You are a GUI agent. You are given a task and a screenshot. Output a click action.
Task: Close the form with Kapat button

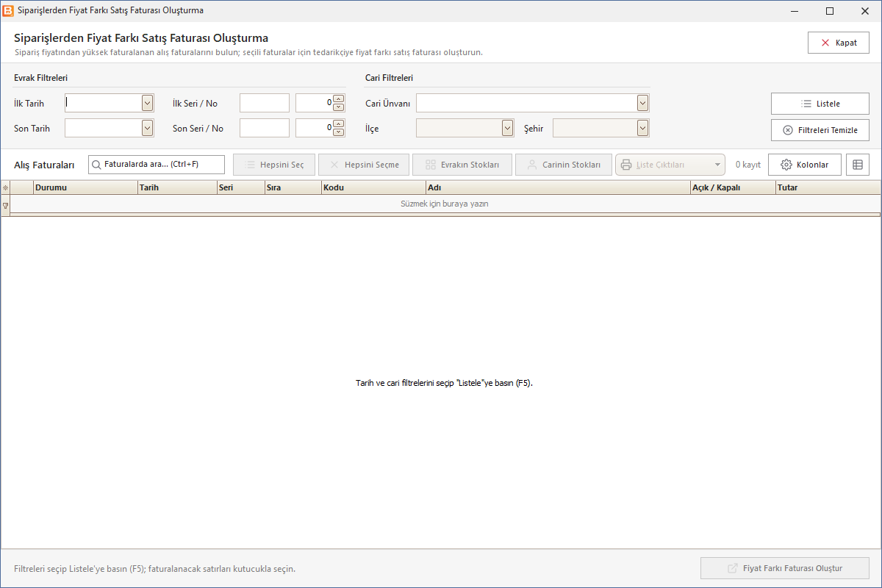(x=839, y=43)
